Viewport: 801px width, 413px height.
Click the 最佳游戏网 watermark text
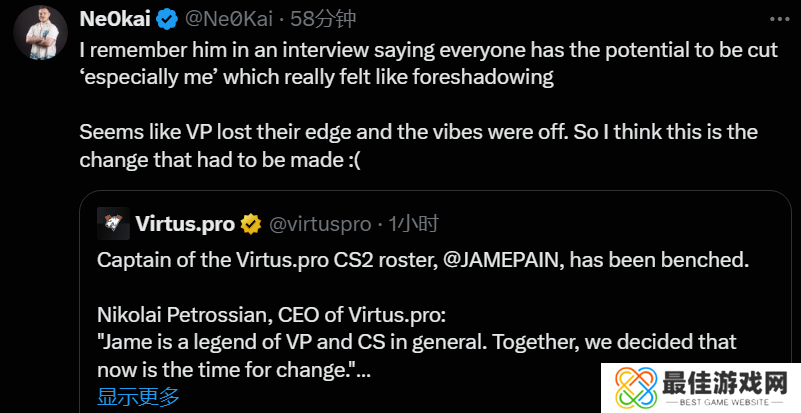723,381
